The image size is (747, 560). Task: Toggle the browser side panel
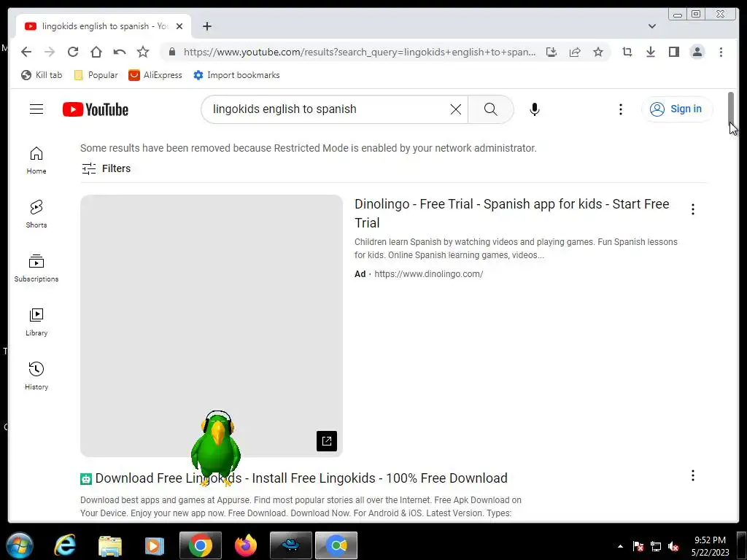point(673,52)
